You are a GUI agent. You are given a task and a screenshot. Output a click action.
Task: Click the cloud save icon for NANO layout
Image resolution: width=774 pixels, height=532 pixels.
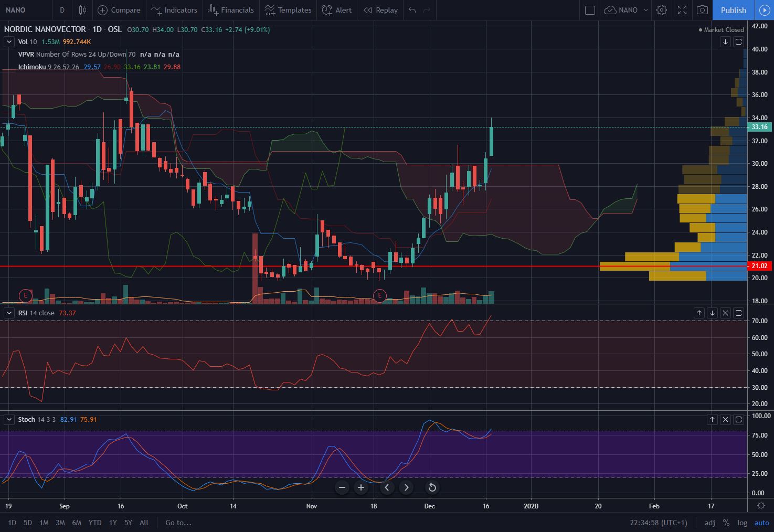(610, 10)
